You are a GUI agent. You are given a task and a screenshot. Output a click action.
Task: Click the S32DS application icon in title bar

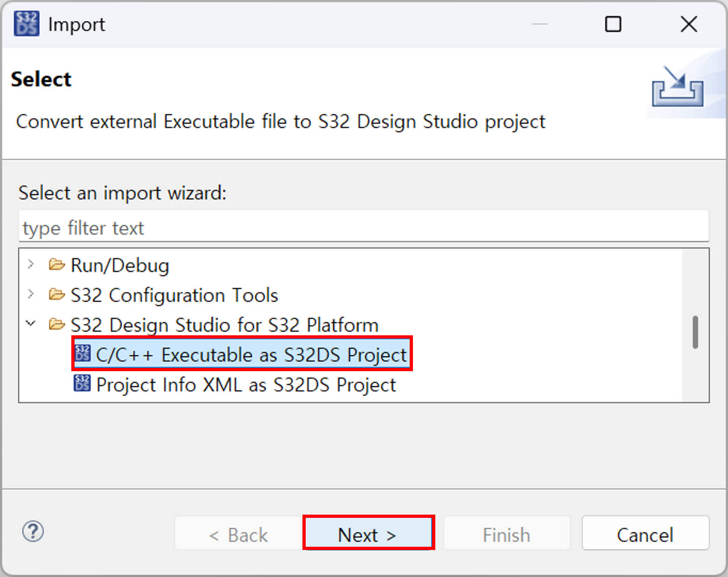pyautogui.click(x=27, y=24)
